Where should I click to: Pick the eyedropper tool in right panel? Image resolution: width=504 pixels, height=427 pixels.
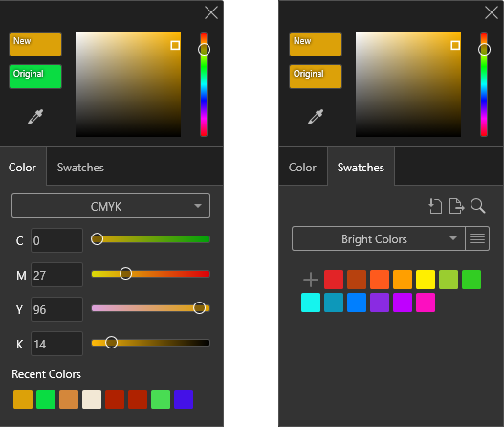[316, 117]
